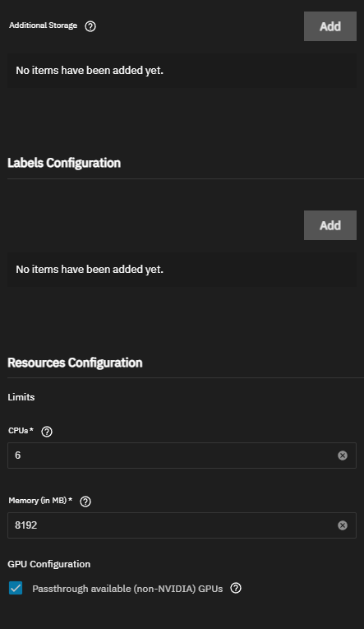The width and height of the screenshot is (364, 629).
Task: Click the Passthrough available GPUs label text
Action: 127,589
